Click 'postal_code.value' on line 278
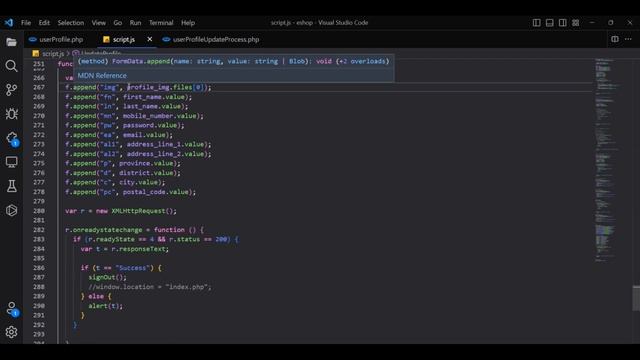The image size is (640, 360). coord(156,192)
